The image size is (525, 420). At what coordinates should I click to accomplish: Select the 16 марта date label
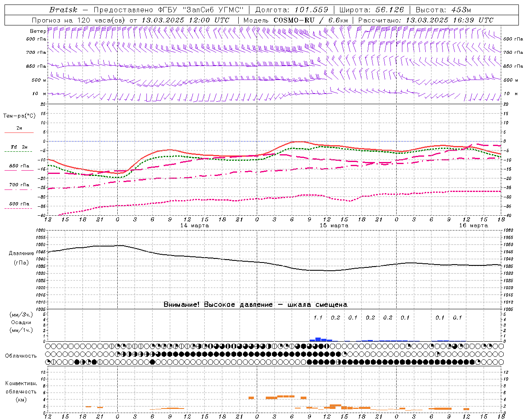(x=473, y=226)
